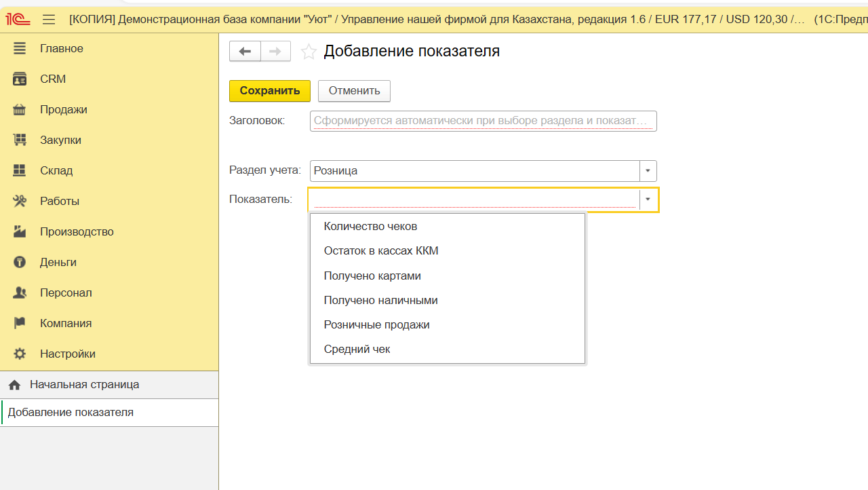Click the Закупки cart icon
This screenshot has width=868, height=490.
pos(20,140)
